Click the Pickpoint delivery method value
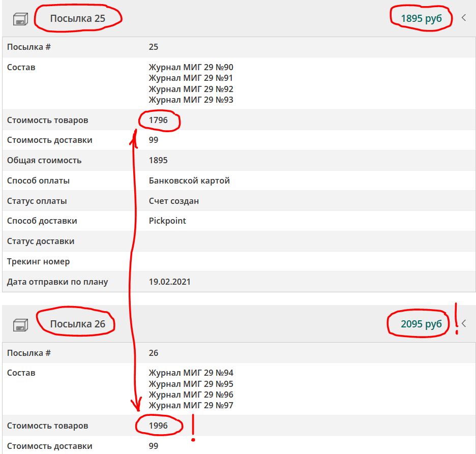The height and width of the screenshot is (454, 476). click(167, 221)
